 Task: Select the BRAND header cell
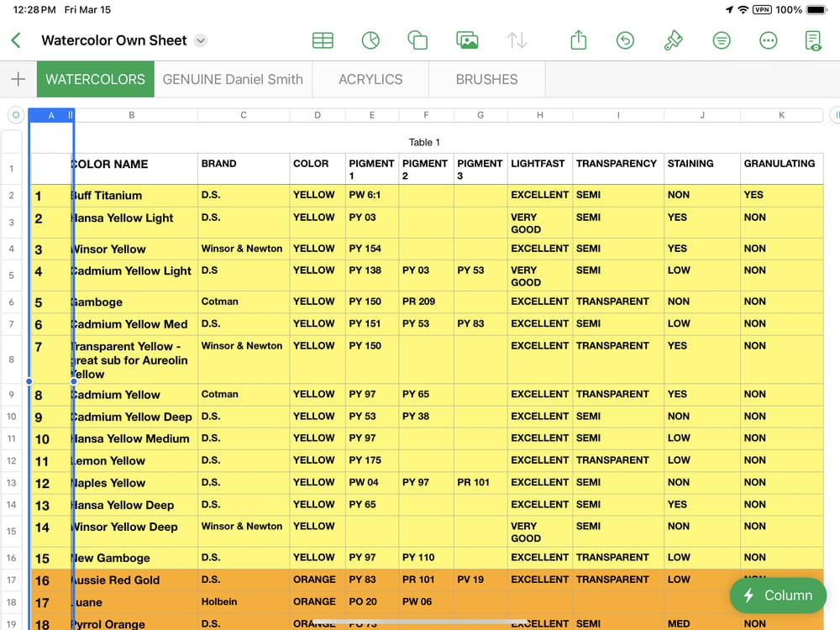244,169
